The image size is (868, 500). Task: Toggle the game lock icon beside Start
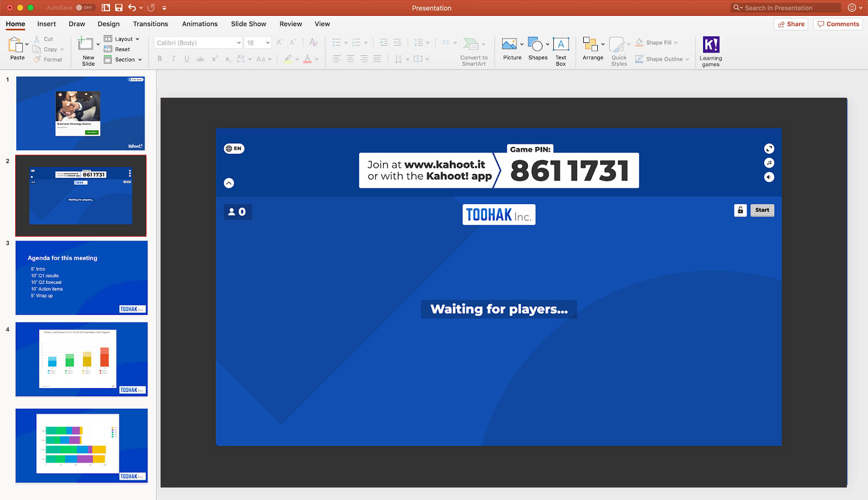(x=740, y=210)
